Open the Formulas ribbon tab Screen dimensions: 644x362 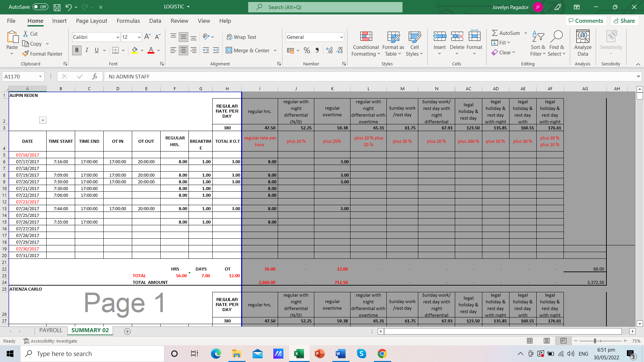pyautogui.click(x=128, y=21)
